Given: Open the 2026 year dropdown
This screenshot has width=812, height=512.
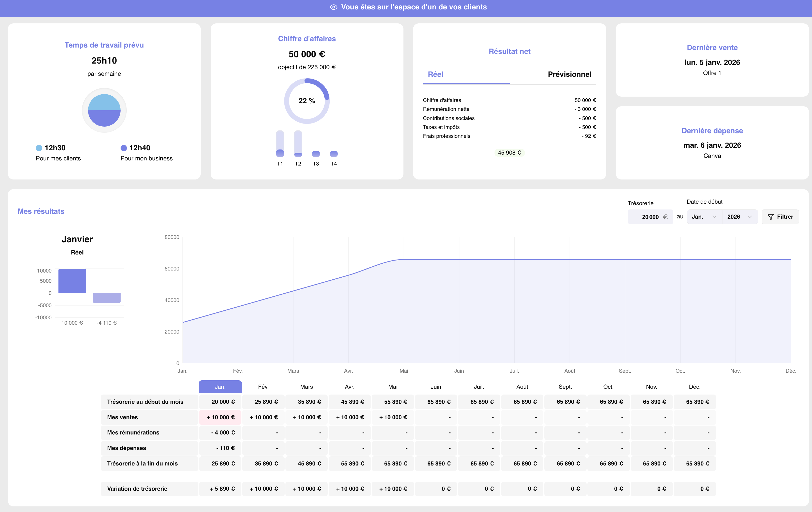Looking at the screenshot, I should [739, 217].
